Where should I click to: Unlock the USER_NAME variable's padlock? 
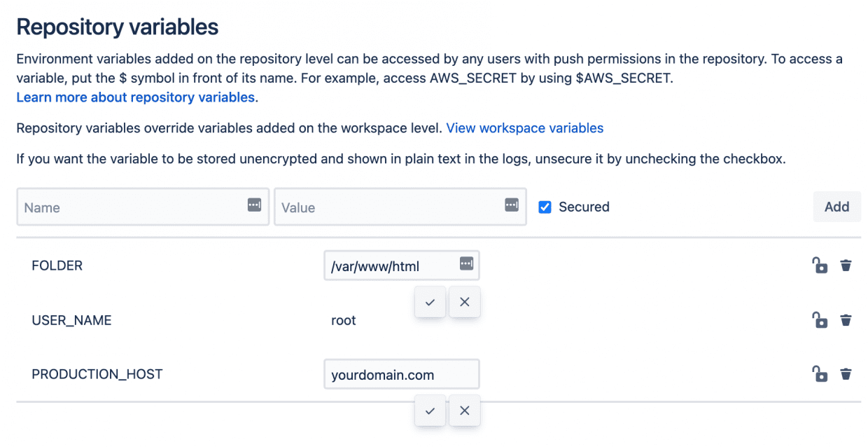820,319
